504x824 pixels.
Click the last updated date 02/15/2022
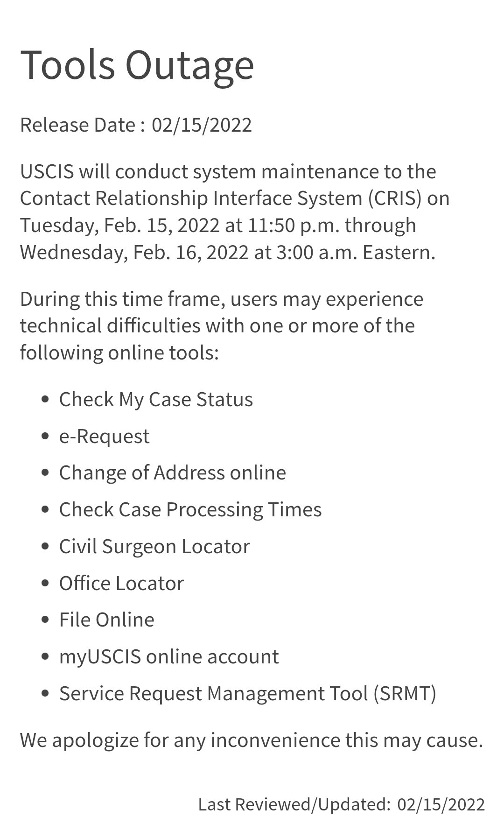click(x=441, y=804)
